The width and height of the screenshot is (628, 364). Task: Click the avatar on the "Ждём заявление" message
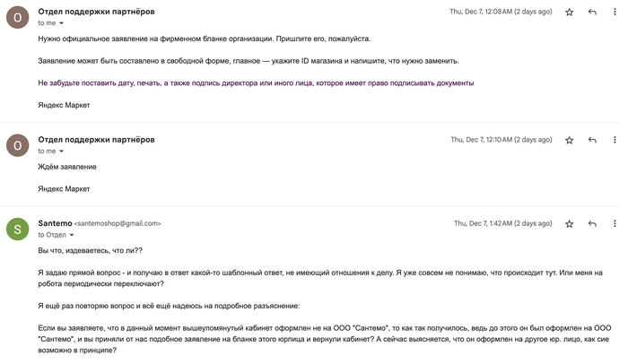pyautogui.click(x=17, y=145)
